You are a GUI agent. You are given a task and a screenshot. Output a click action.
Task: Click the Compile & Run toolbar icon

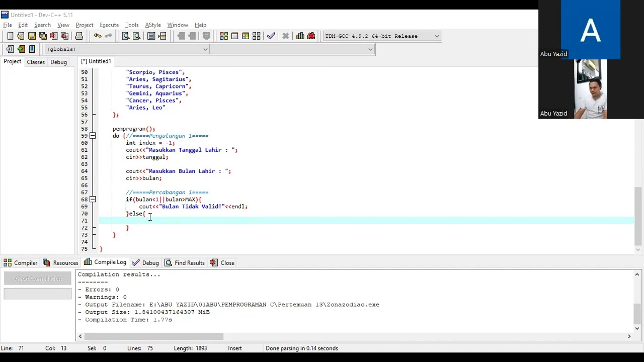[246, 36]
